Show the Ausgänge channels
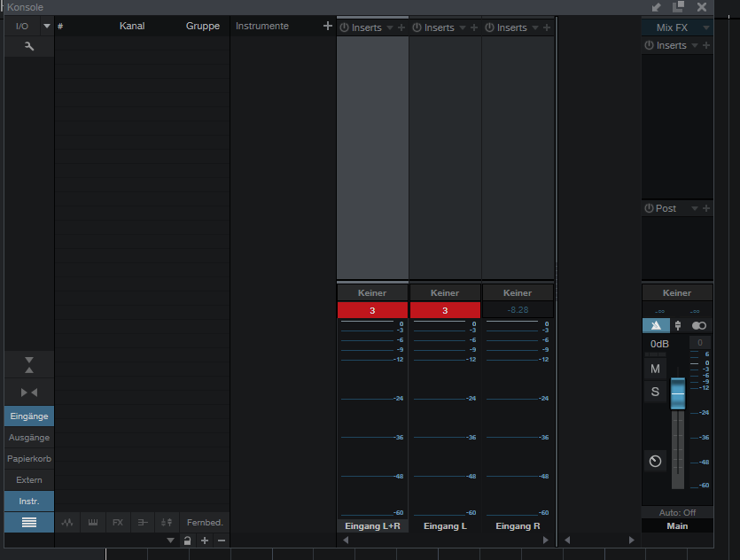This screenshot has width=740, height=560. (x=28, y=438)
